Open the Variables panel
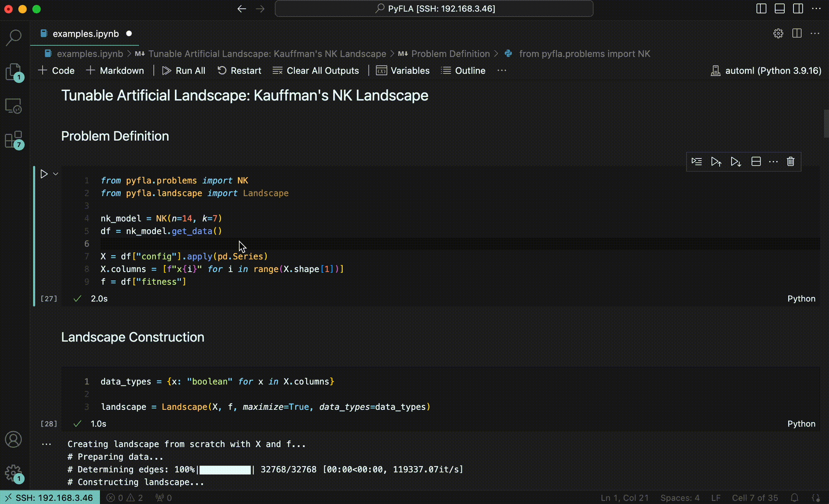 click(x=402, y=70)
